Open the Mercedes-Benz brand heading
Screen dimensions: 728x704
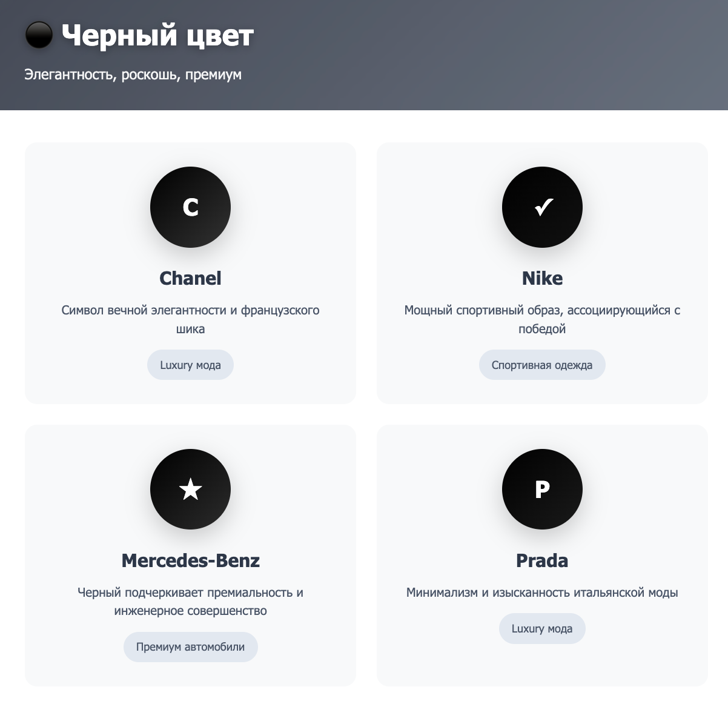[x=190, y=560]
